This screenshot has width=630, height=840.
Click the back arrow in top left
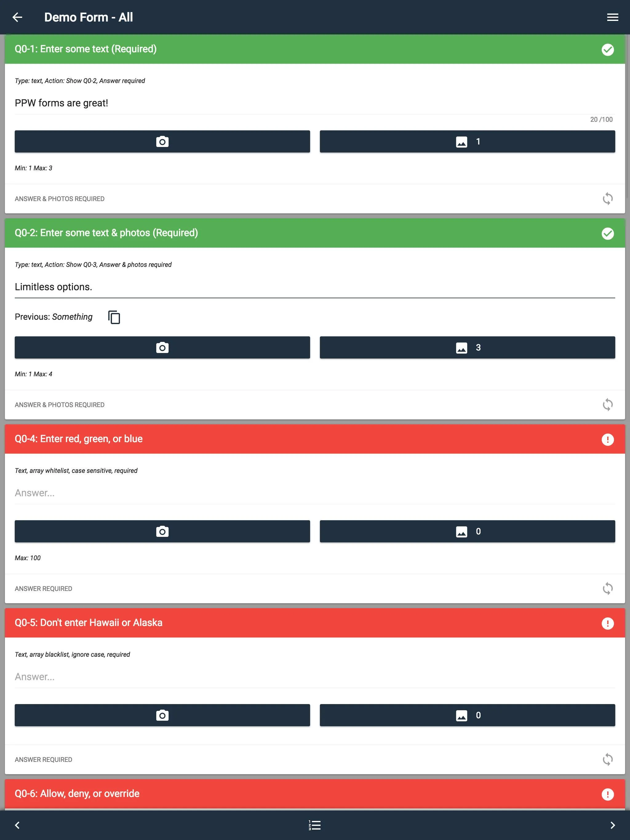[18, 17]
